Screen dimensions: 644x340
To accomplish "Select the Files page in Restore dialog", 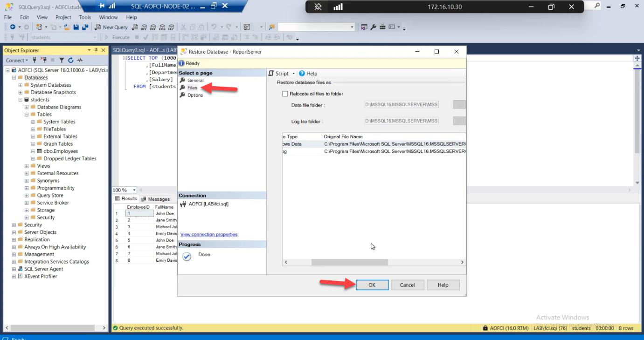I will (192, 88).
